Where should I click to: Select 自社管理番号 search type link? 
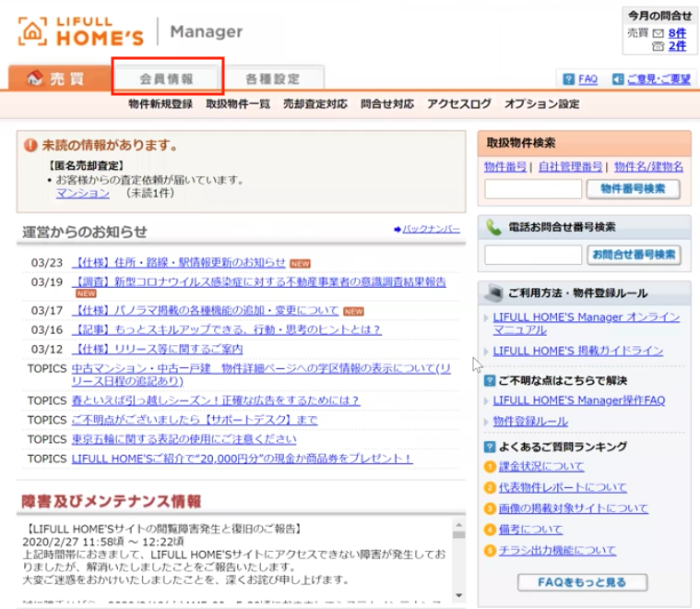570,167
